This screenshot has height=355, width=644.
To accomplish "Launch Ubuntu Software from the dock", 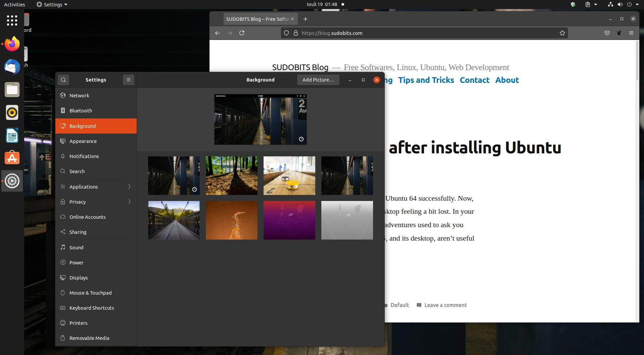I will coord(12,158).
